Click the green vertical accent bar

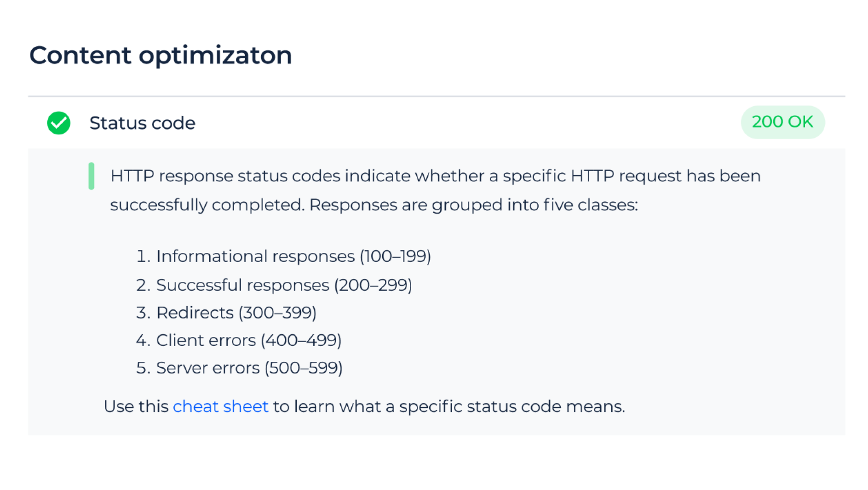tap(91, 176)
